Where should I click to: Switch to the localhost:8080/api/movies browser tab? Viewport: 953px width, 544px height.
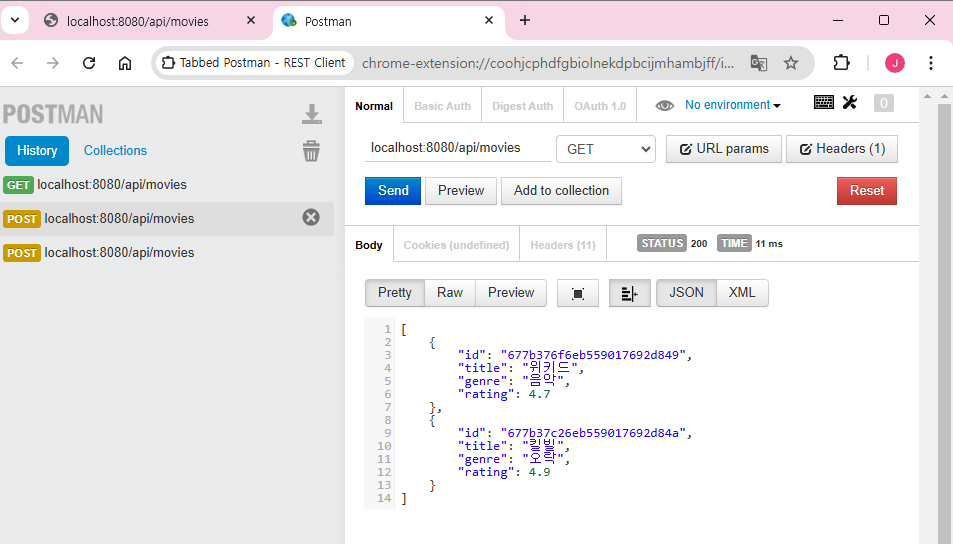tap(138, 21)
